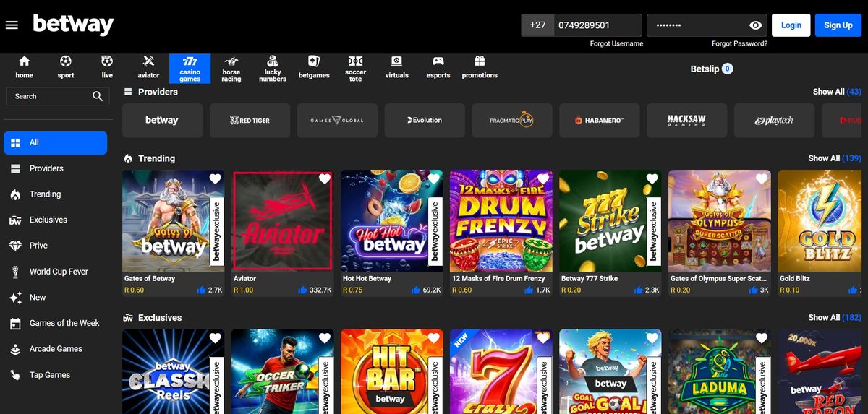
Task: Choose the Red Tiger provider tile
Action: [250, 121]
